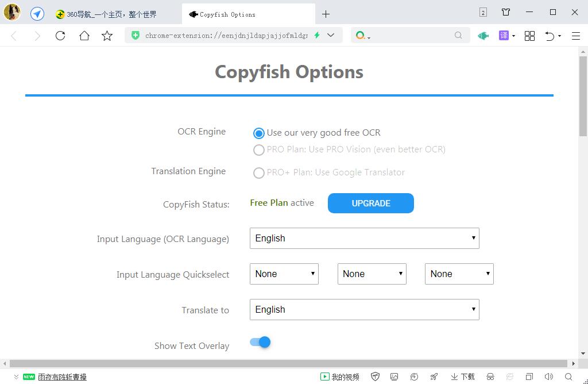Reload the page with refresh icon

tap(60, 36)
